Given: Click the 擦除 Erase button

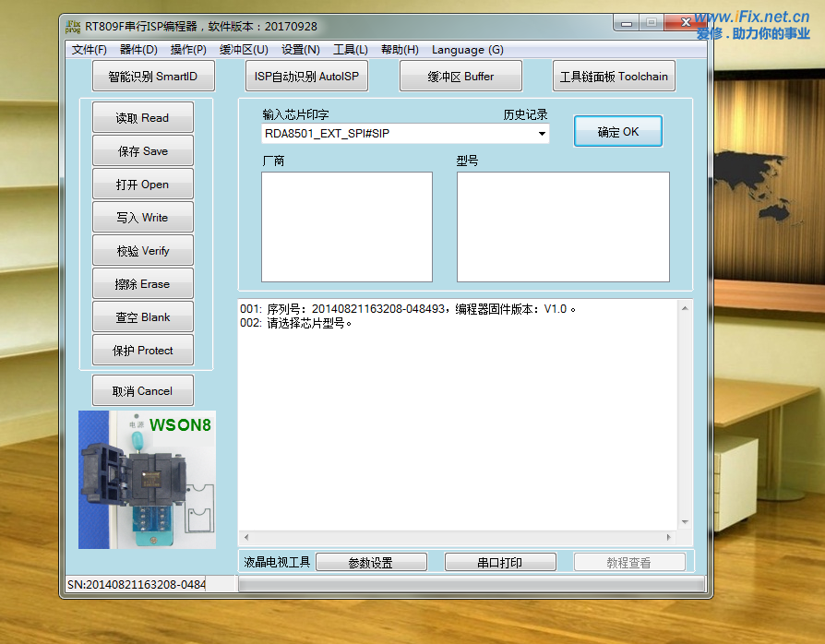Looking at the screenshot, I should 142,284.
